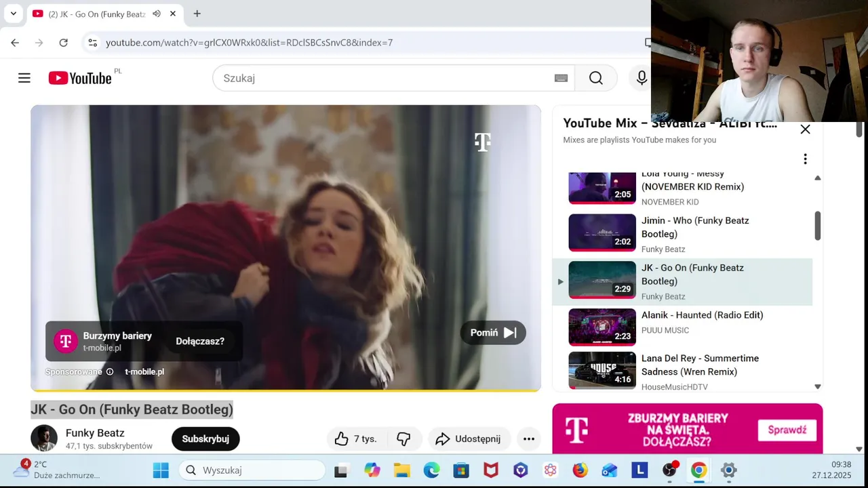Click the playlist panel scrollbar thumb
868x488 pixels.
[817, 226]
